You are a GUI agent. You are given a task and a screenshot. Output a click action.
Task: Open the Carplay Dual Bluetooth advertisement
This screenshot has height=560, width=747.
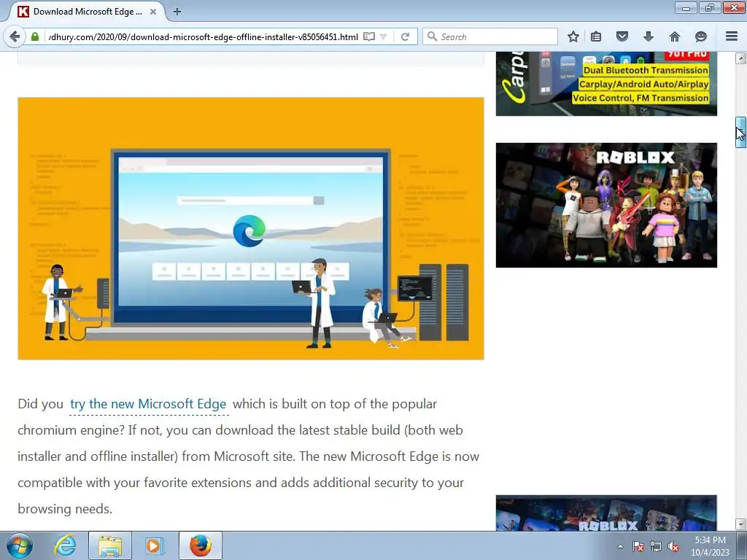(x=606, y=83)
